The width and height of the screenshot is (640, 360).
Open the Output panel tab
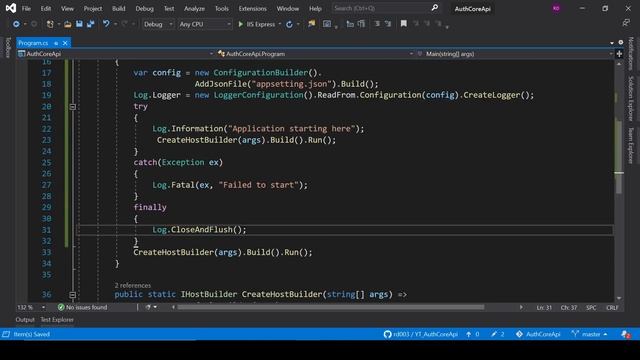(25, 320)
